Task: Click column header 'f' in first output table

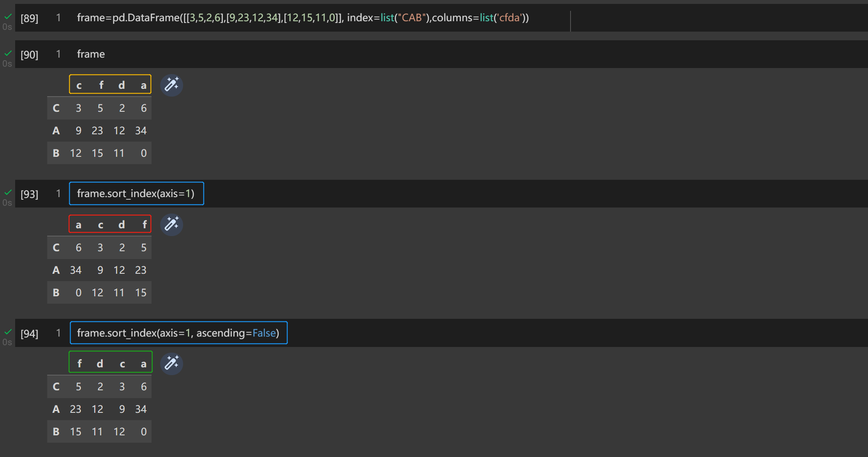Action: pos(101,85)
